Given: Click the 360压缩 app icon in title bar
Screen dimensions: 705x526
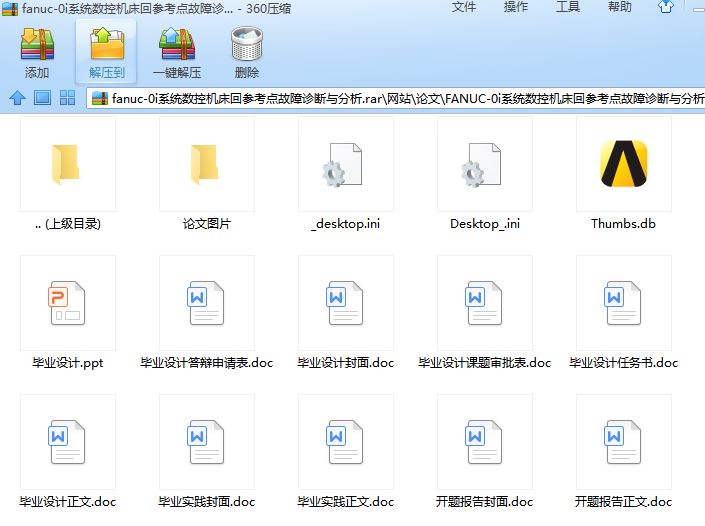Looking at the screenshot, I should (x=9, y=8).
